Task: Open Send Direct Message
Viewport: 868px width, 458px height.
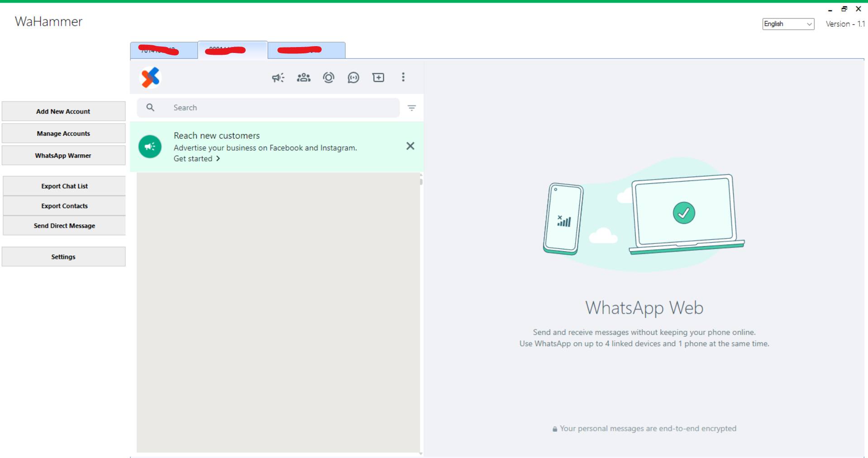Action: (64, 226)
